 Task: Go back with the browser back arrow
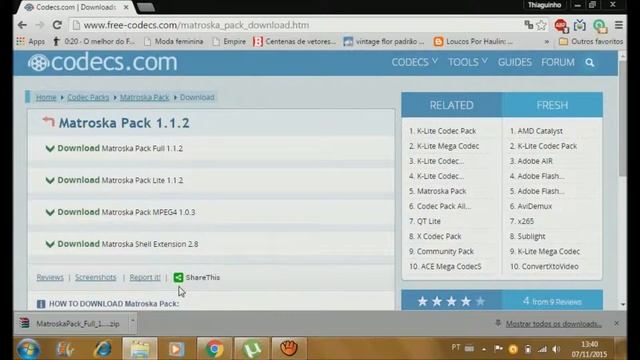(22, 25)
